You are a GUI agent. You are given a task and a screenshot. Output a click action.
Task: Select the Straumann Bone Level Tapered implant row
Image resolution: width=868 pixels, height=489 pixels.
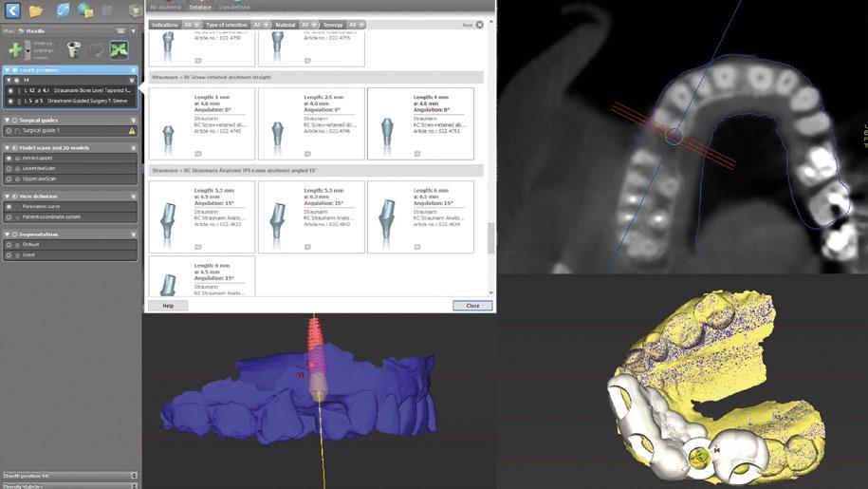tap(70, 90)
